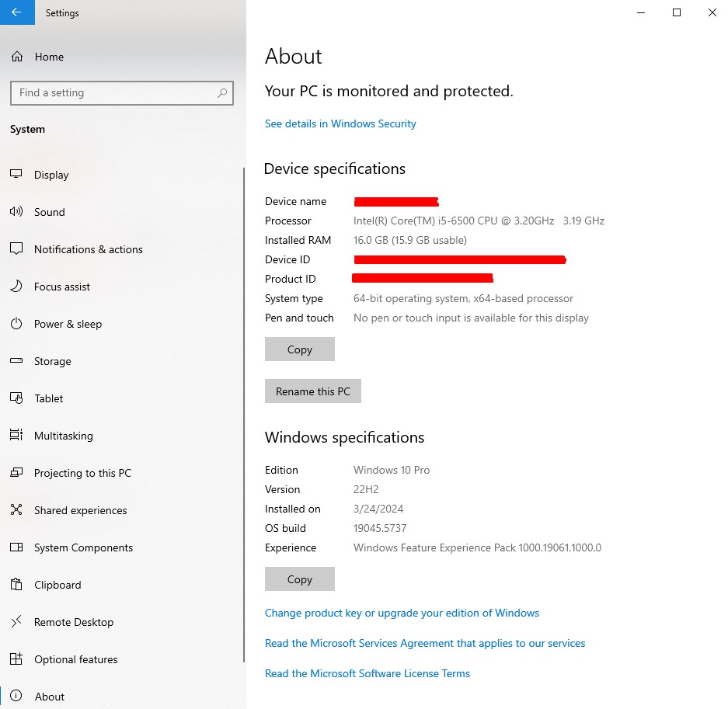728x709 pixels.
Task: Close the Settings window
Action: 712,12
